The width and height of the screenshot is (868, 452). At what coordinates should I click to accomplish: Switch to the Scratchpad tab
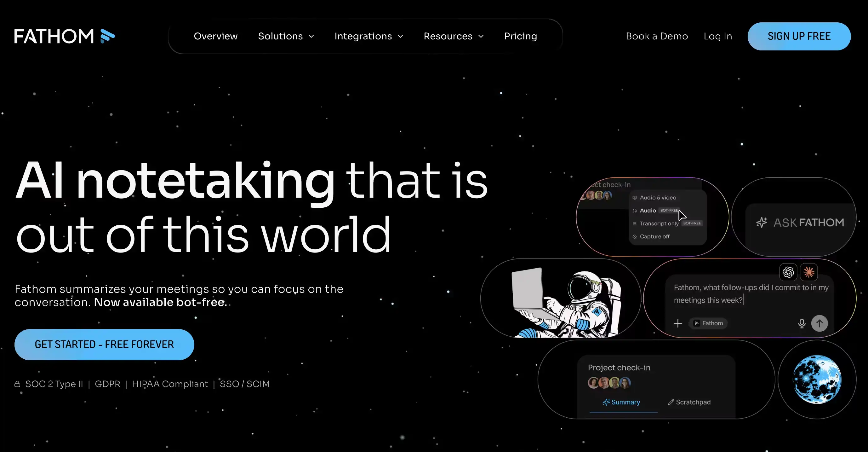point(689,402)
